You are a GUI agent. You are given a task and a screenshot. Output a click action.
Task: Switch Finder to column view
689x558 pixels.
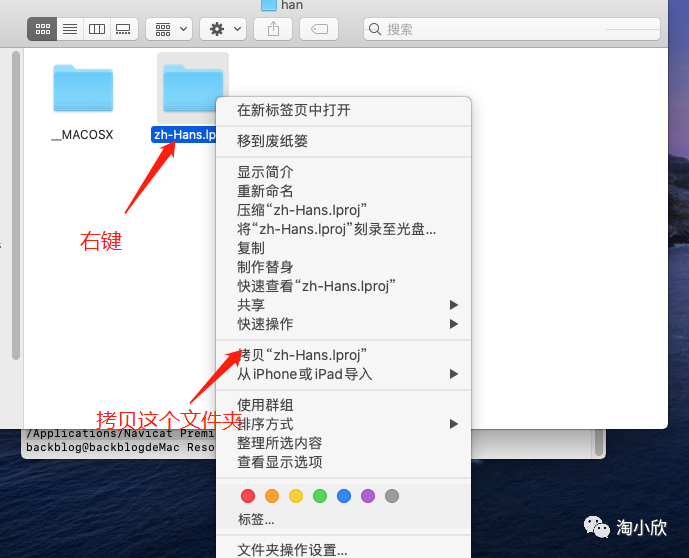(97, 29)
